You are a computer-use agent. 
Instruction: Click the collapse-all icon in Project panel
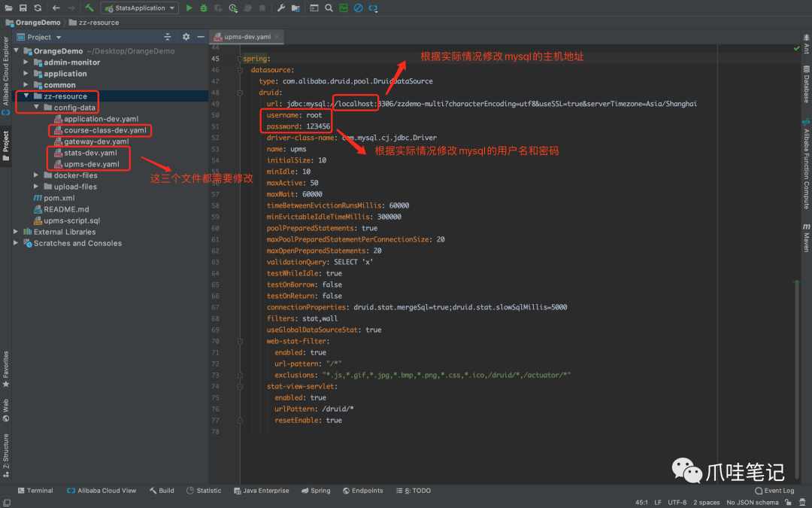[167, 37]
